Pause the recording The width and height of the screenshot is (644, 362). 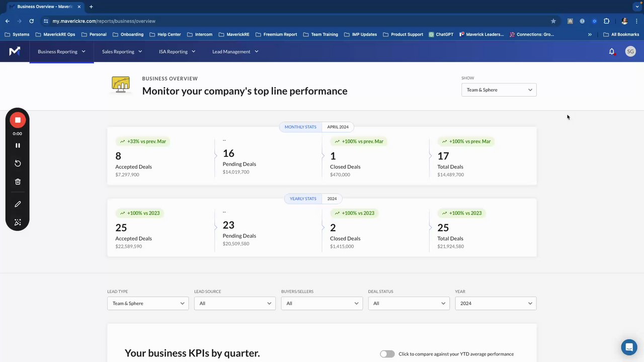(18, 145)
